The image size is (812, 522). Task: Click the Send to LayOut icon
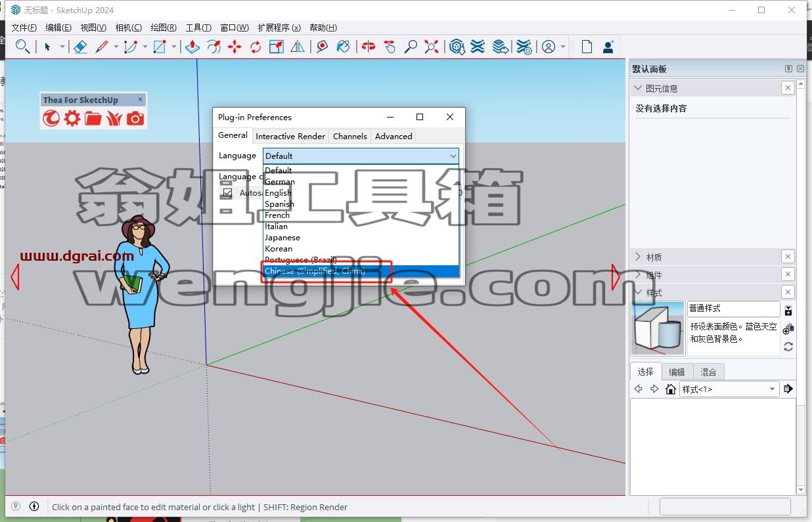[x=501, y=47]
